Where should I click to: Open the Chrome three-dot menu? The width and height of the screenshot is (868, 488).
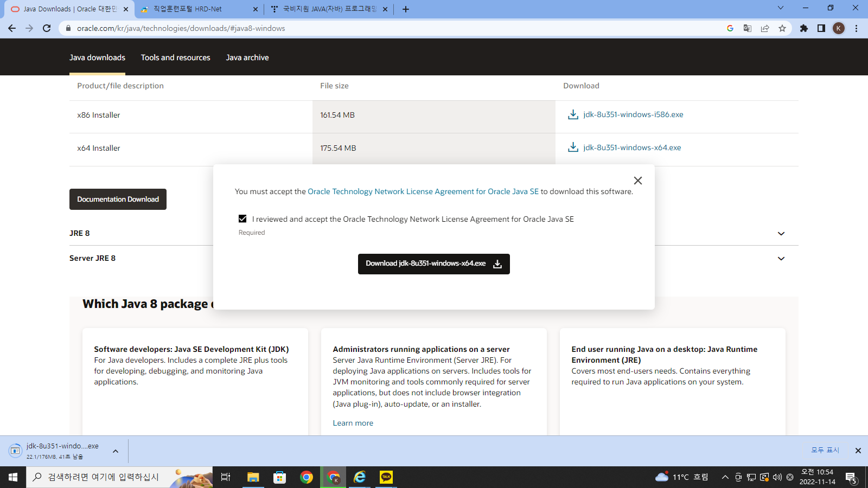click(x=857, y=28)
